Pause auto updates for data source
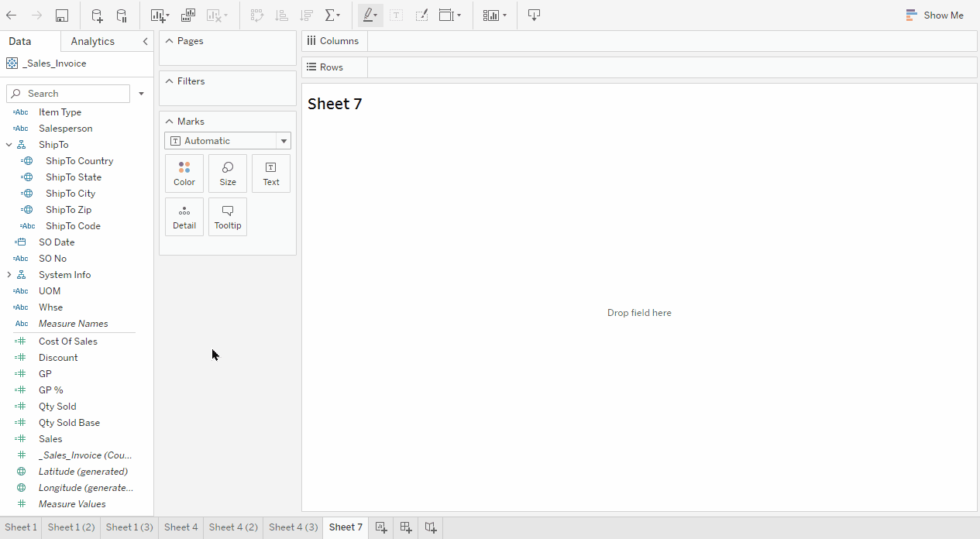This screenshot has height=539, width=980. tap(122, 15)
